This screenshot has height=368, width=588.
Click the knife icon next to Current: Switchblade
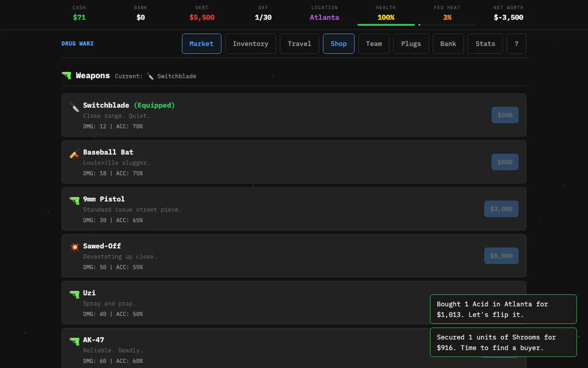tap(150, 76)
